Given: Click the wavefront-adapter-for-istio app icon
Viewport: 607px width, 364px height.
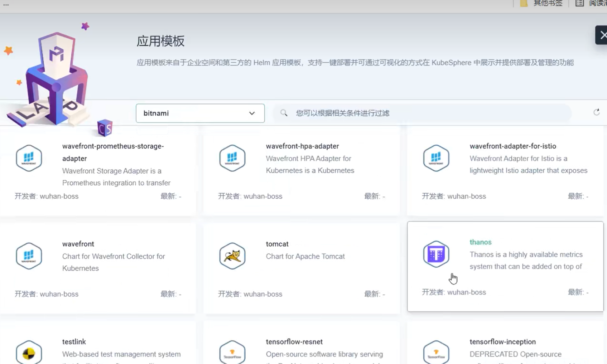Looking at the screenshot, I should coord(436,158).
